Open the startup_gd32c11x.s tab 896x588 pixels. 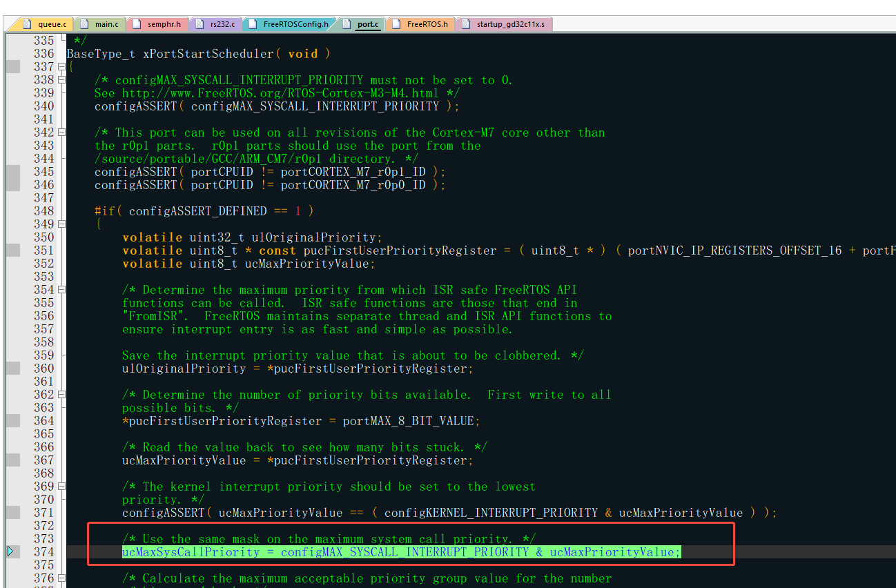(x=503, y=24)
